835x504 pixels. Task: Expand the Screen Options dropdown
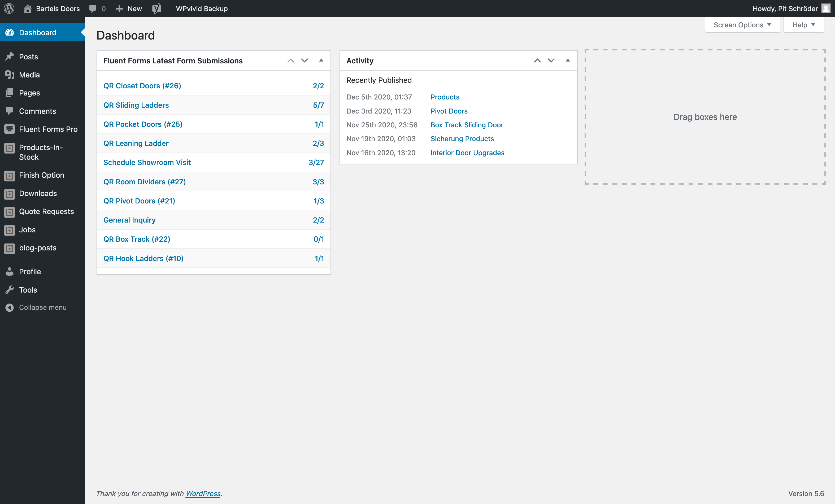tap(742, 25)
